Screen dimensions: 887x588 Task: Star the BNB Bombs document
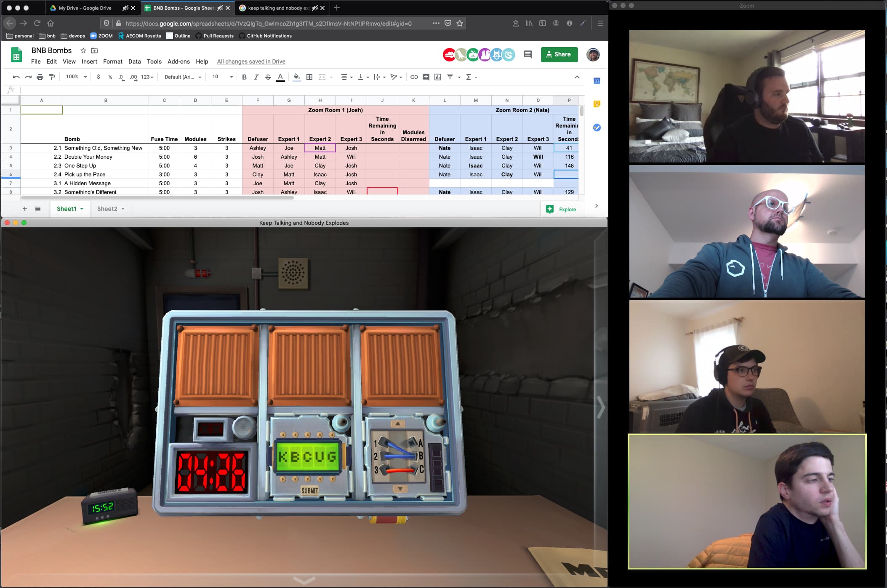[x=83, y=51]
